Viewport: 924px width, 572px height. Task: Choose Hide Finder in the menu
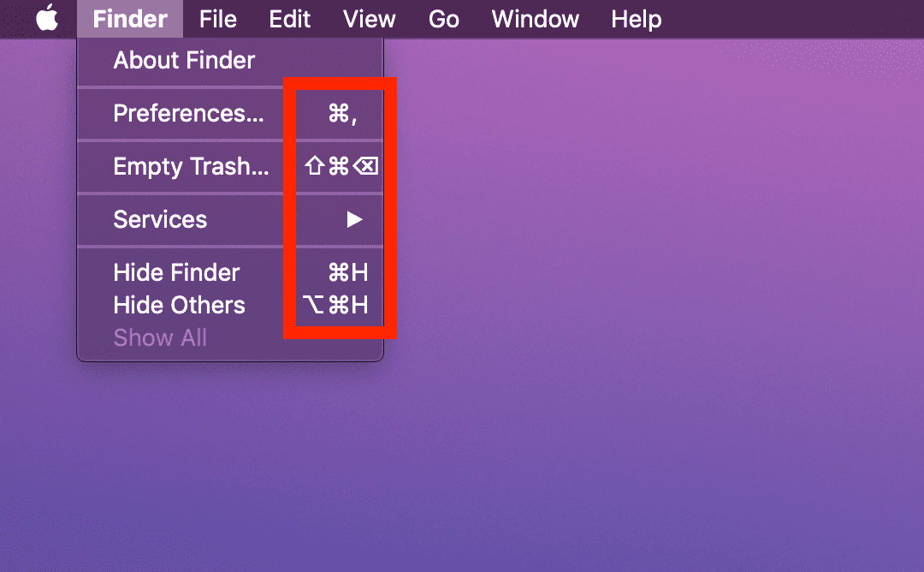176,273
